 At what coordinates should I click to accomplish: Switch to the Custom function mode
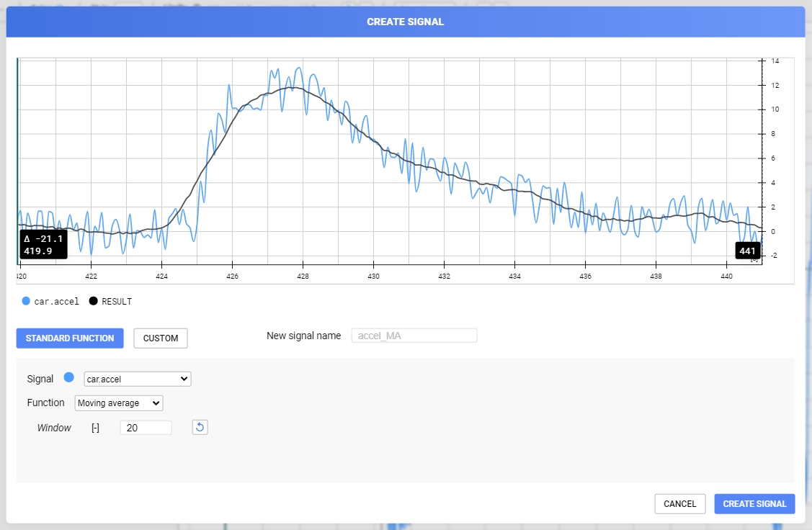(x=161, y=338)
